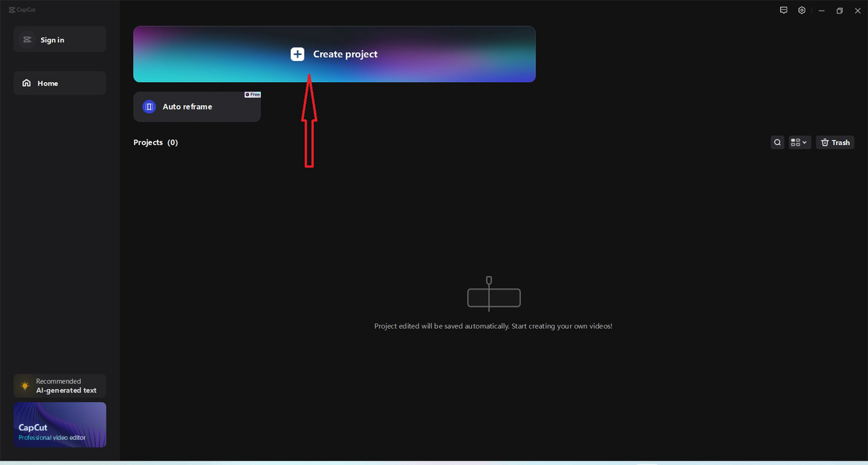Image resolution: width=868 pixels, height=465 pixels.
Task: Click the Projects (0) heading
Action: [x=155, y=142]
